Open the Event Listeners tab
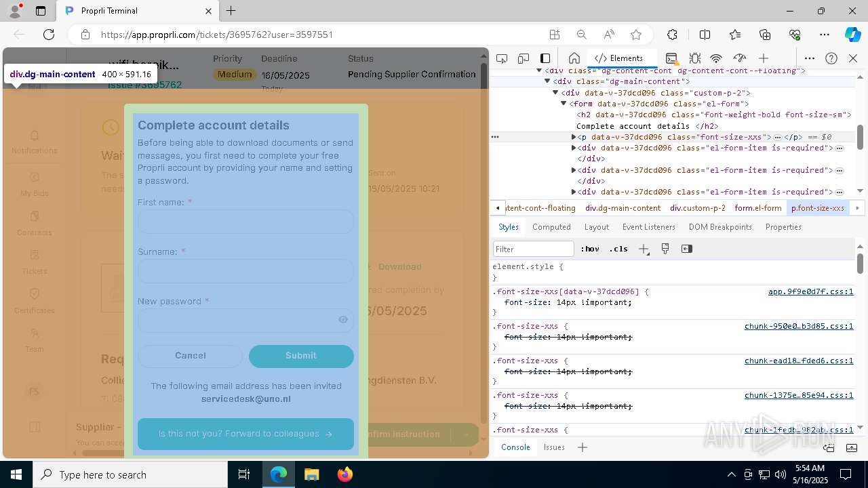This screenshot has height=488, width=868. (649, 227)
